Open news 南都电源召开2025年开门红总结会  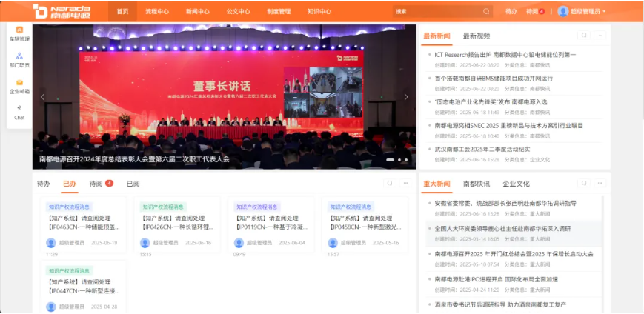click(514, 254)
